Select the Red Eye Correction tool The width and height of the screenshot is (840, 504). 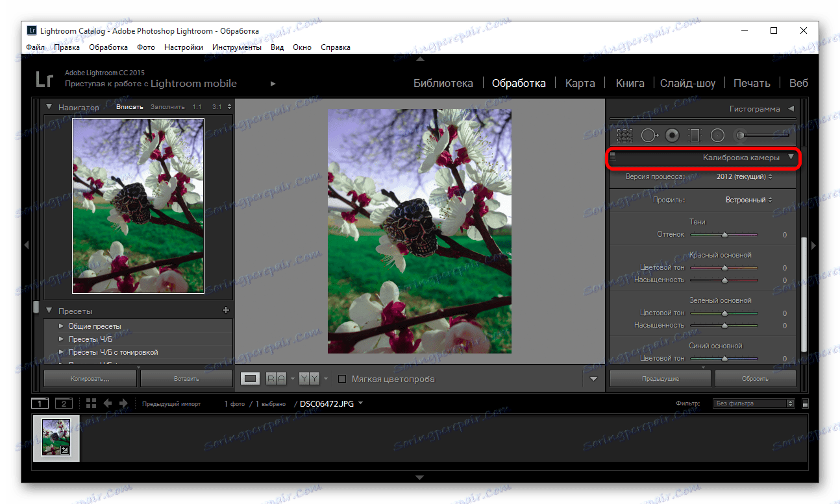(672, 135)
